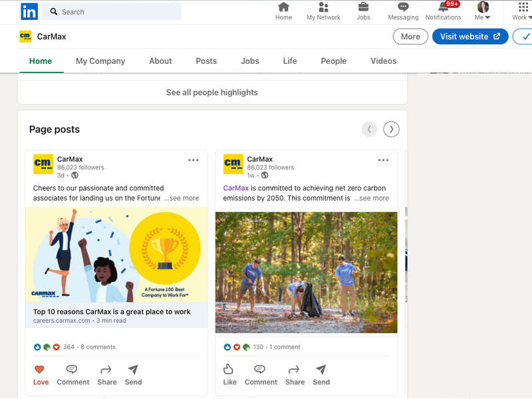Open the Jobs briefcase icon
The height and width of the screenshot is (399, 532).
tap(363, 11)
